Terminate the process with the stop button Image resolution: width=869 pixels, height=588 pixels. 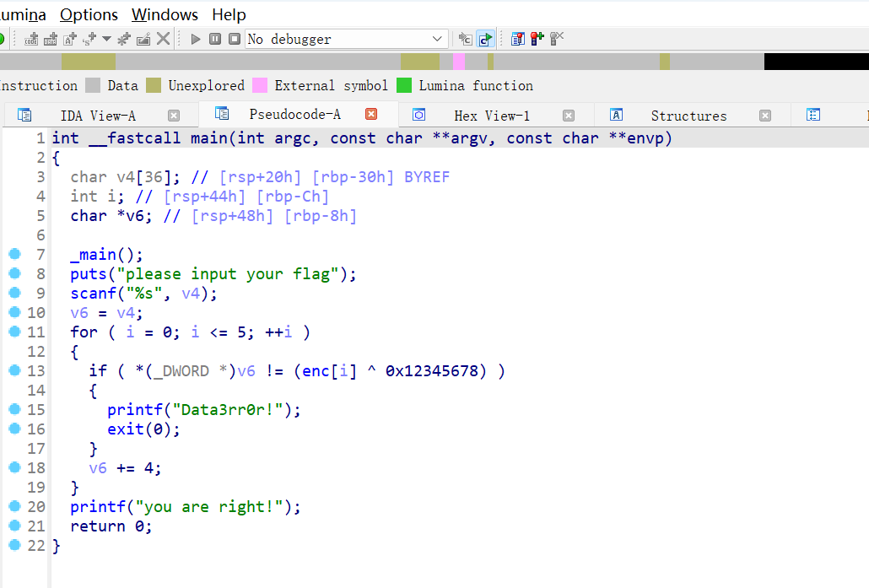pyautogui.click(x=235, y=39)
